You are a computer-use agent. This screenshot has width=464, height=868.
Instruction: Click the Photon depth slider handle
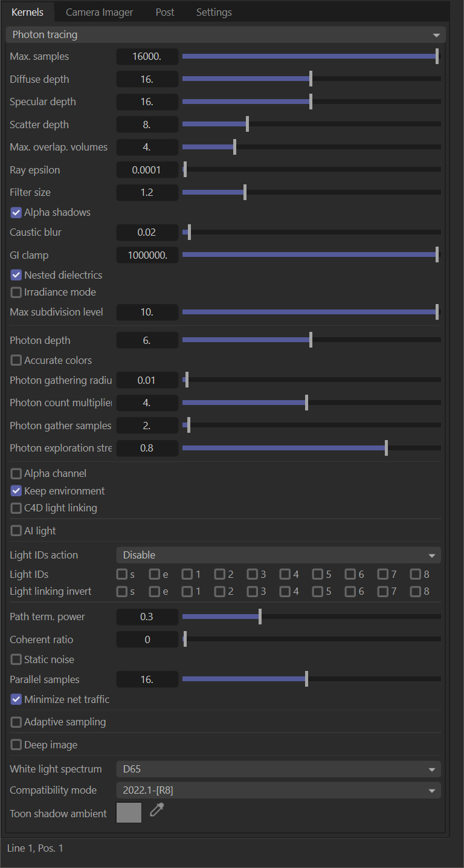pos(311,340)
